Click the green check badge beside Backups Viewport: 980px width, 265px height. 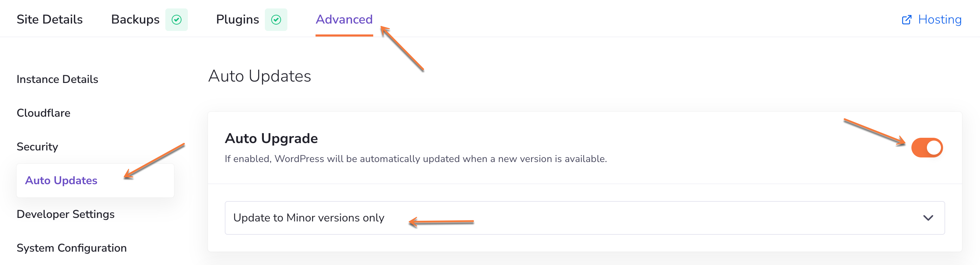pos(177,20)
